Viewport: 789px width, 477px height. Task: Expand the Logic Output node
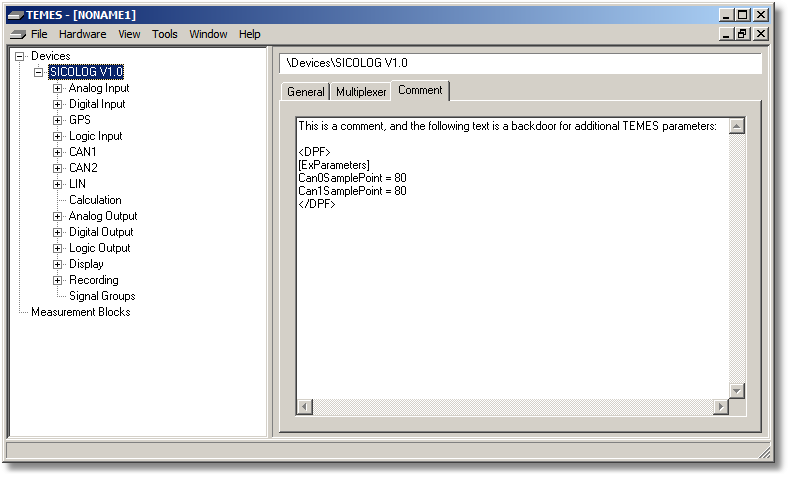pyautogui.click(x=57, y=249)
